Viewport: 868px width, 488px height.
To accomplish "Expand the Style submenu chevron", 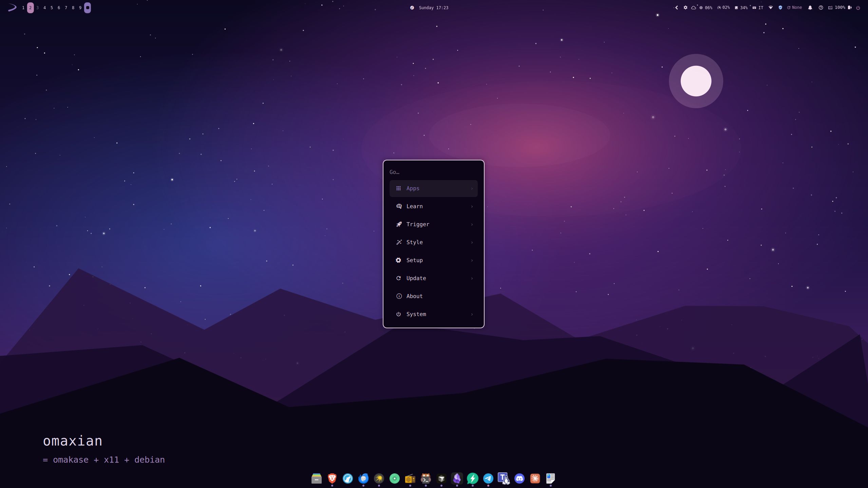I will [472, 242].
